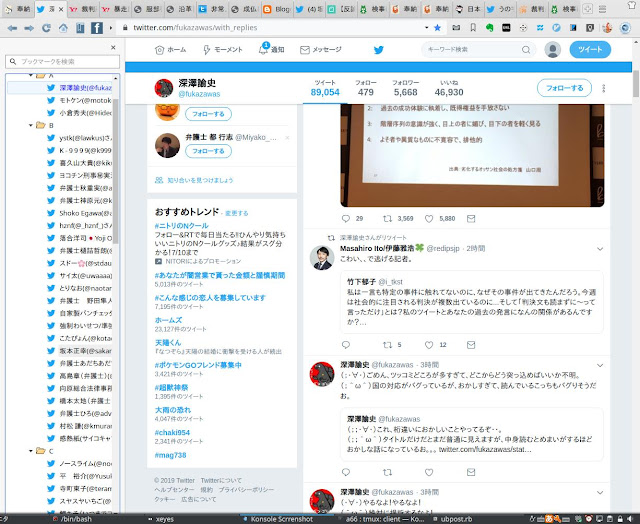Open the Masahiro Ito tweet dropdown chevron

click(x=600, y=249)
